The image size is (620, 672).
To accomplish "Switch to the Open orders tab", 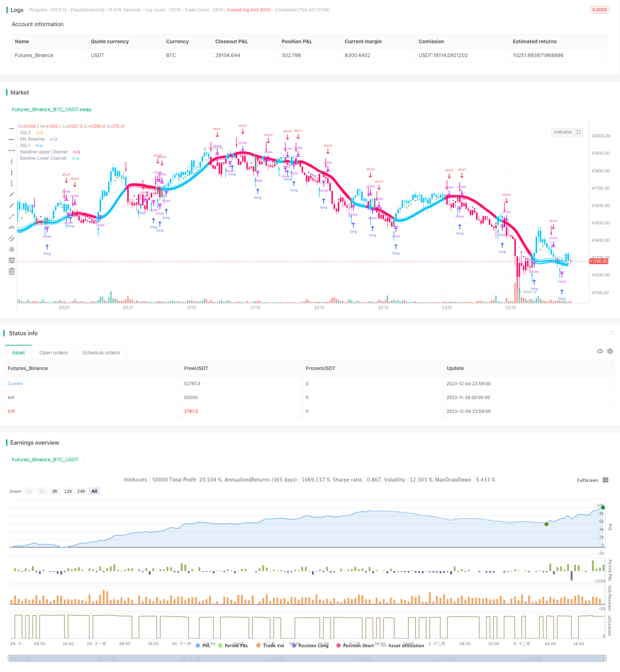I will tap(53, 353).
